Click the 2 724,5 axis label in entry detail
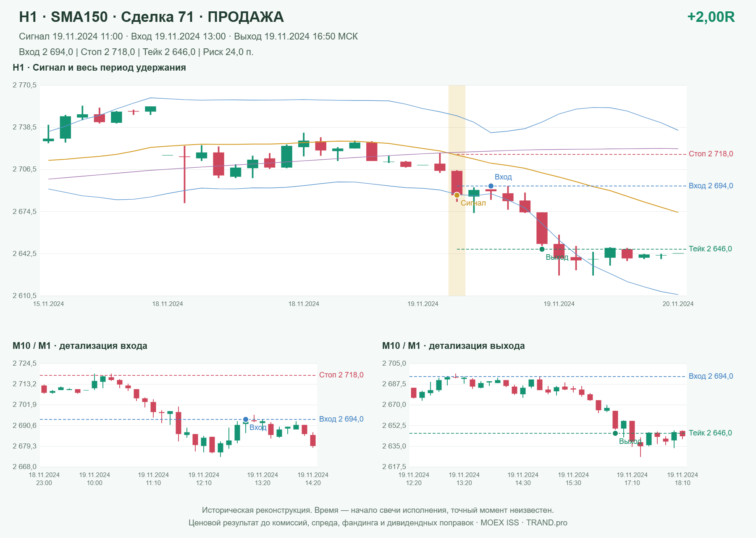The height and width of the screenshot is (538, 756). click(24, 364)
